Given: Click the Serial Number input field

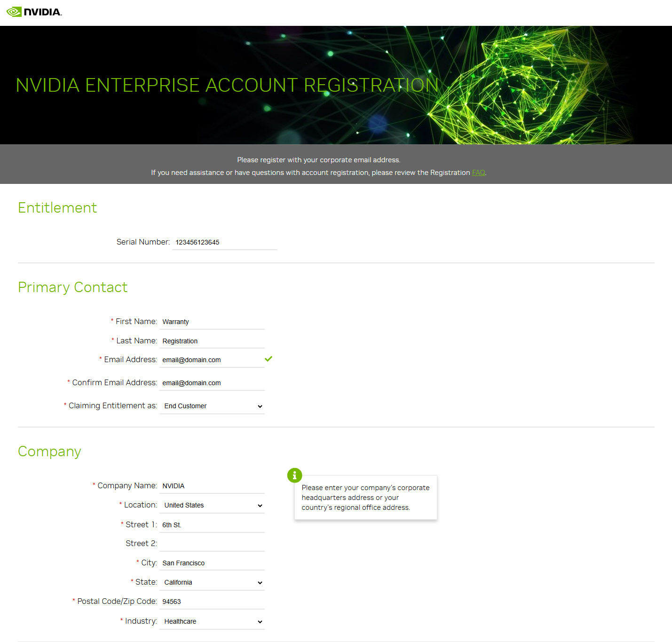Looking at the screenshot, I should (x=225, y=242).
